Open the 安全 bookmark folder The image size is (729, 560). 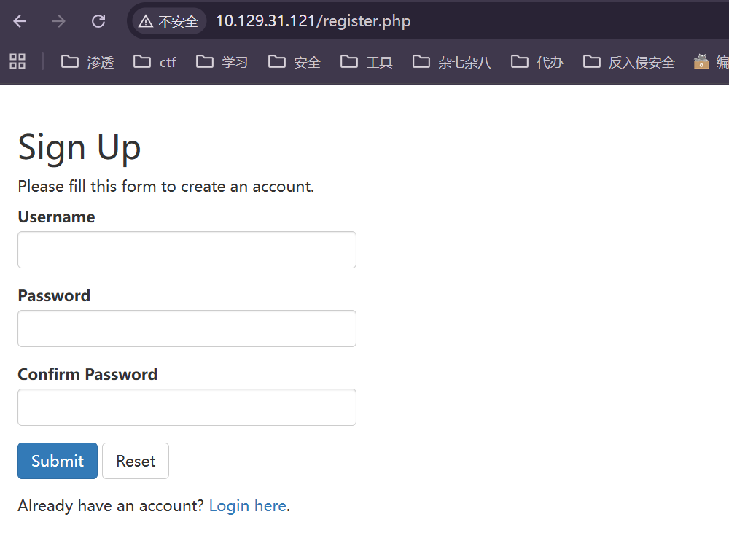(295, 62)
